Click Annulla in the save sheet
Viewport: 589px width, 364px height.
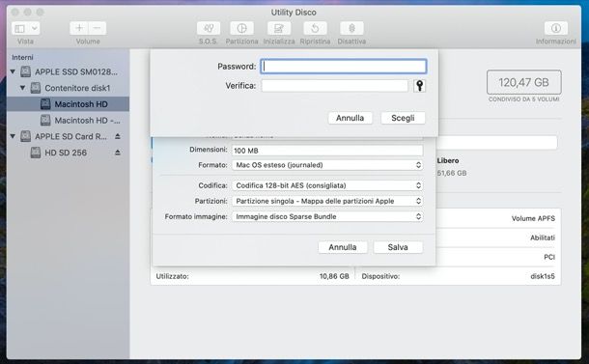pyautogui.click(x=343, y=247)
